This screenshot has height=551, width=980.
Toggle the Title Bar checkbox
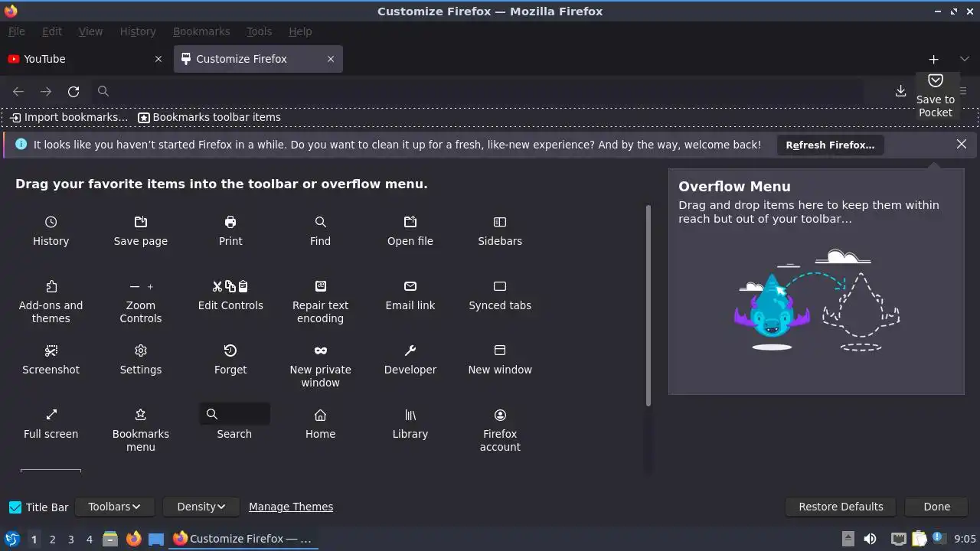point(15,507)
